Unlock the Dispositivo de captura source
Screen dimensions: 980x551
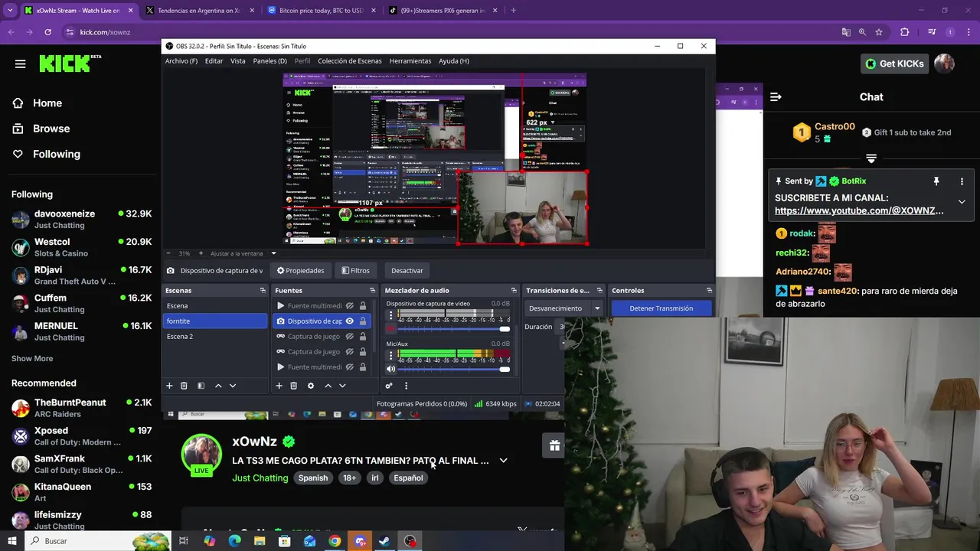[363, 321]
